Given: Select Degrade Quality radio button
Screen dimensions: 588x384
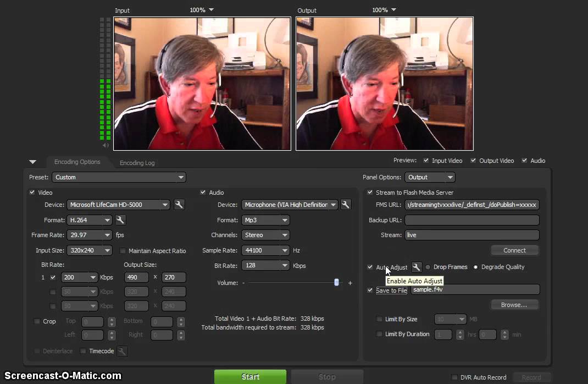Looking at the screenshot, I should [475, 267].
